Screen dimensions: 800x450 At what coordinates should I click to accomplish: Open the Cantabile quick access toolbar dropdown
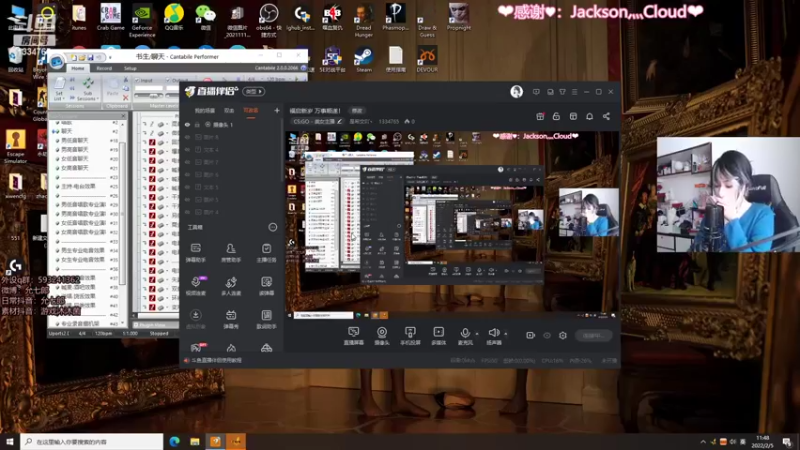point(110,57)
